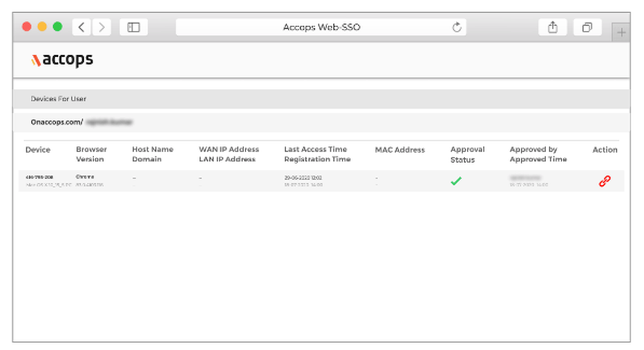The width and height of the screenshot is (644, 350).
Task: Click the WAN IP Address column header
Action: click(x=229, y=149)
